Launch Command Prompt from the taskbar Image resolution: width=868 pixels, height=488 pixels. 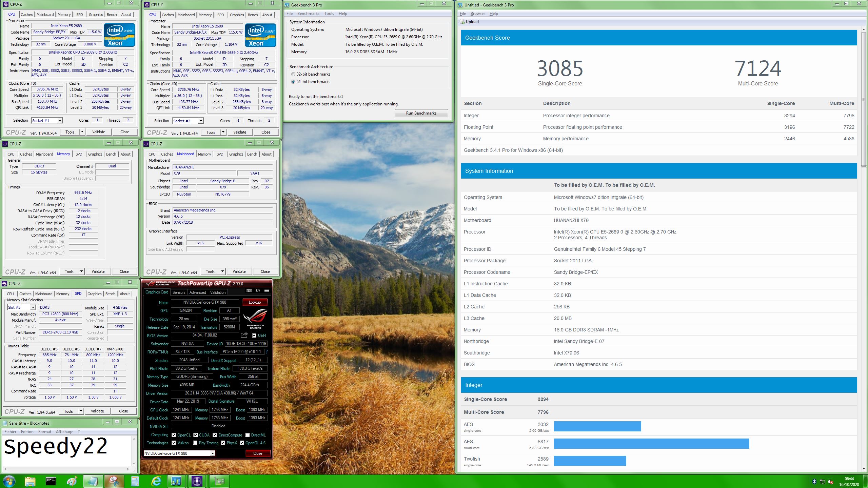51,481
